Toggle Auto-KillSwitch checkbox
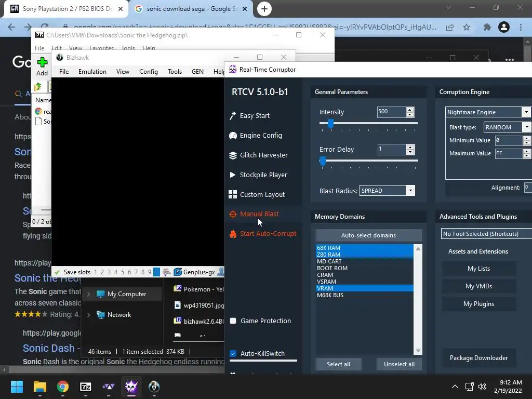Screen dimensions: 532x399 (233, 353)
